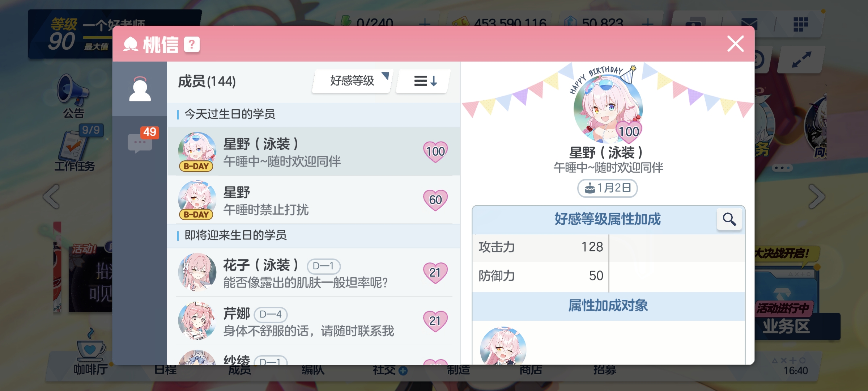Select 花子（泳装）in the upcoming birthdays
Screen dimensions: 868x391
click(x=314, y=272)
